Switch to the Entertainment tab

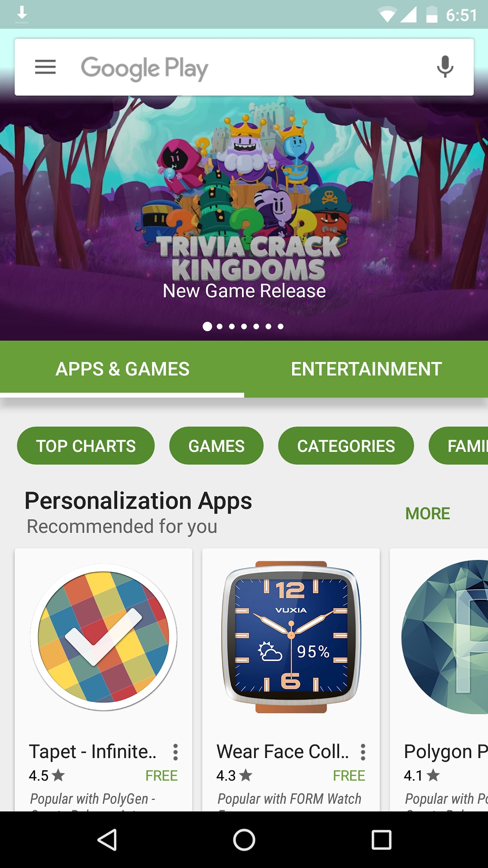point(366,369)
